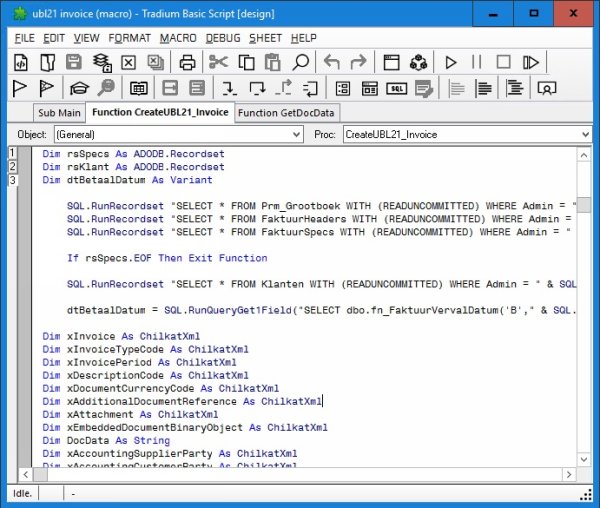600x508 pixels.
Task: Open the SQL tool icon
Action: [x=396, y=89]
